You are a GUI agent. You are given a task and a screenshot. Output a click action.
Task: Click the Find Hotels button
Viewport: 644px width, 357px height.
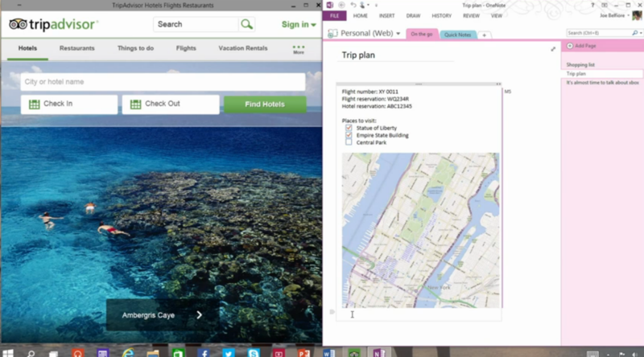tap(265, 105)
